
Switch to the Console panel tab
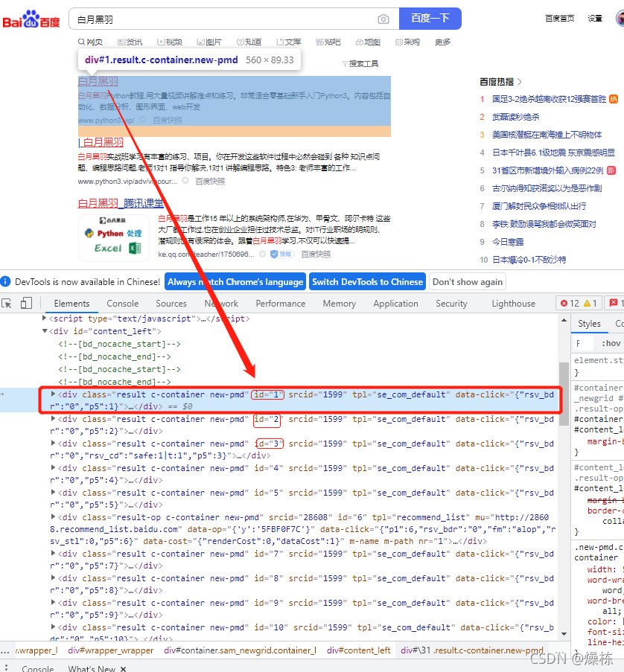coord(123,304)
